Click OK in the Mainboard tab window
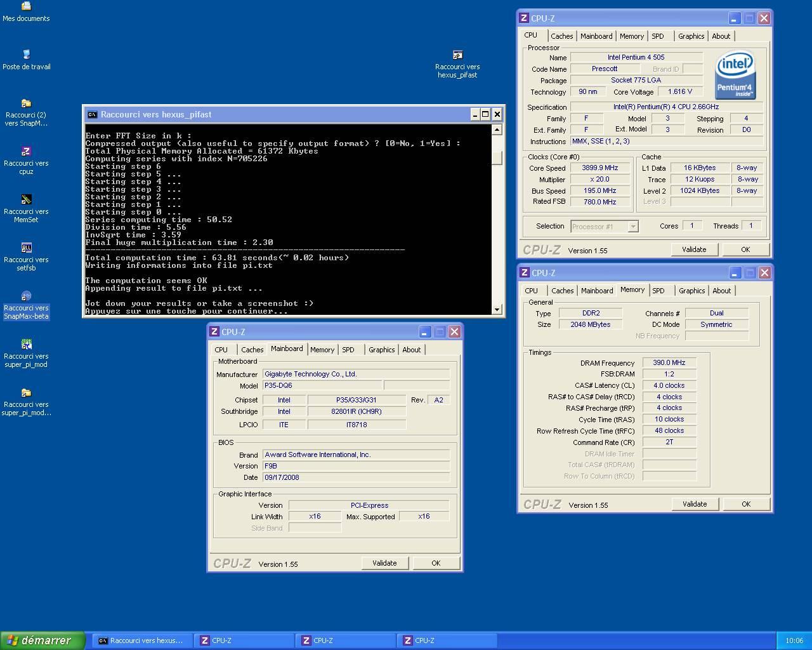Screen dimensions: 812x650 436,563
